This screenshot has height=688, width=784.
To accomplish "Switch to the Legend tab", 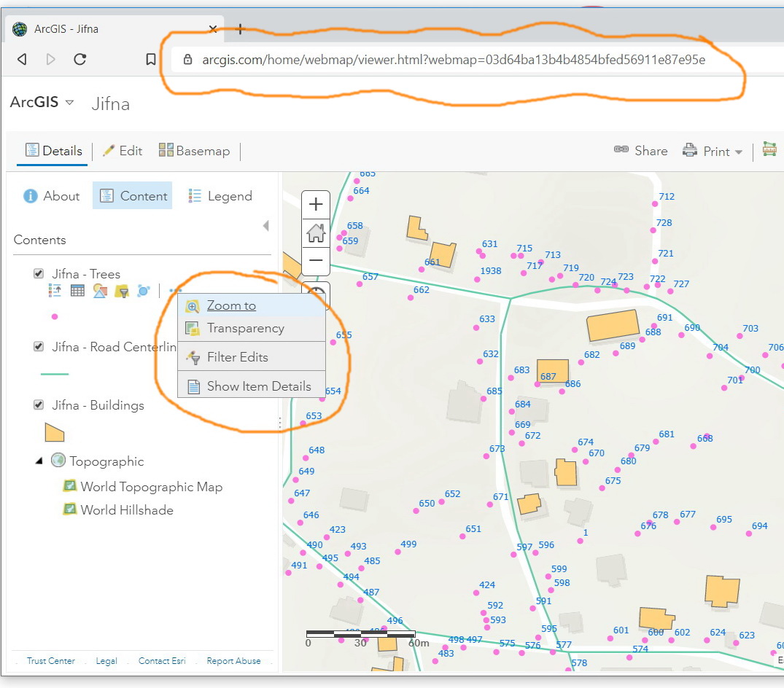I will pyautogui.click(x=220, y=196).
